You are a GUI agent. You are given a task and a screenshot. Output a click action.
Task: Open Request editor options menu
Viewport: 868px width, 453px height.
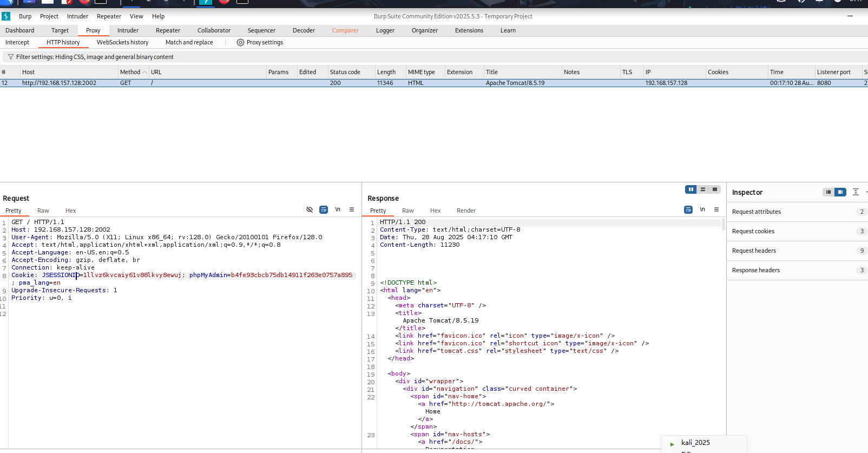click(352, 209)
